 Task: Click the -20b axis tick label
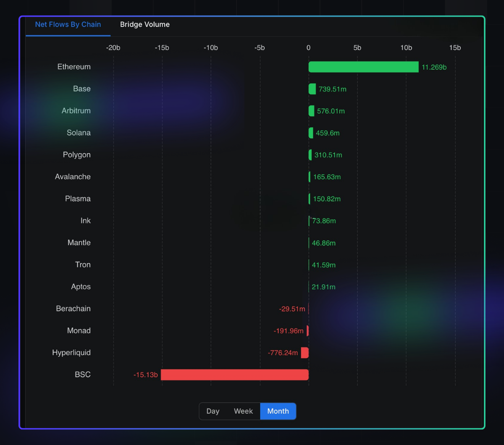point(113,48)
